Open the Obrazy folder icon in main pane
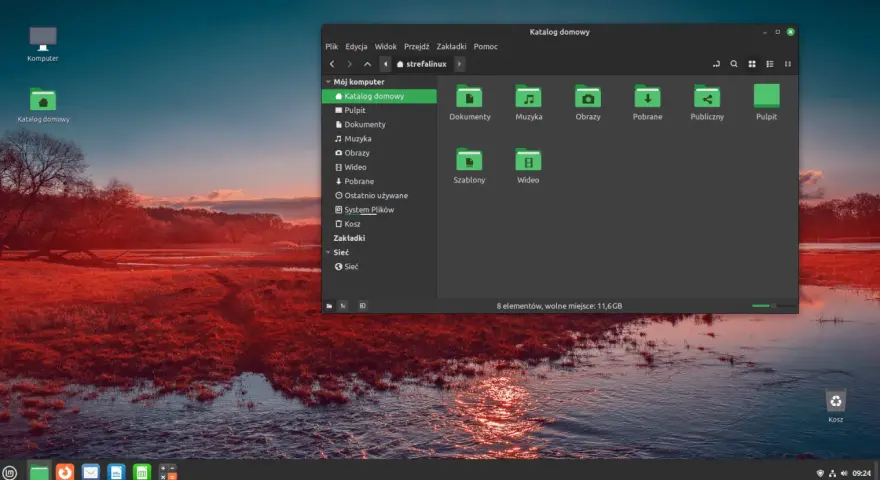 point(588,97)
